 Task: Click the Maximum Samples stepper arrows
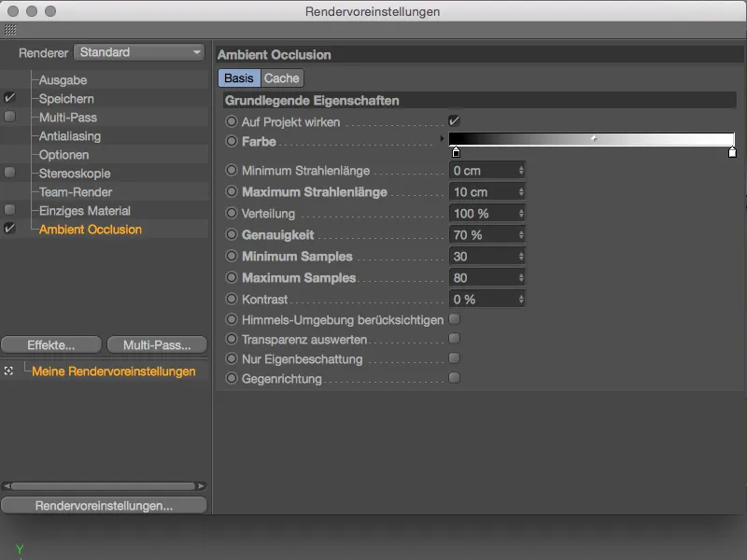521,277
